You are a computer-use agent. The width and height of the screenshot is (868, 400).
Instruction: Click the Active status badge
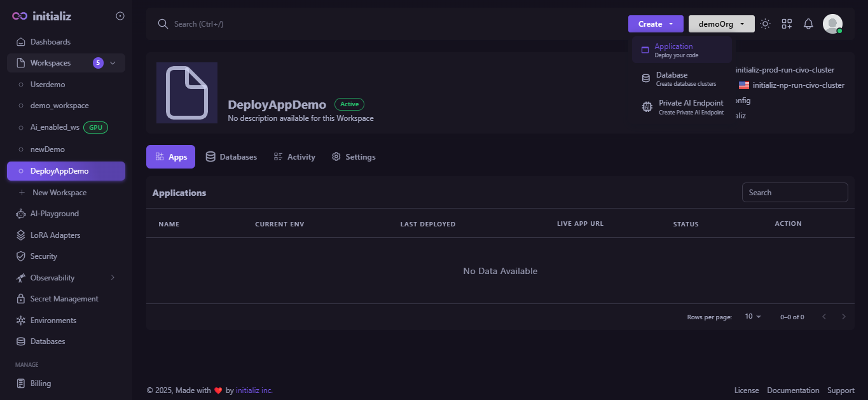[349, 104]
